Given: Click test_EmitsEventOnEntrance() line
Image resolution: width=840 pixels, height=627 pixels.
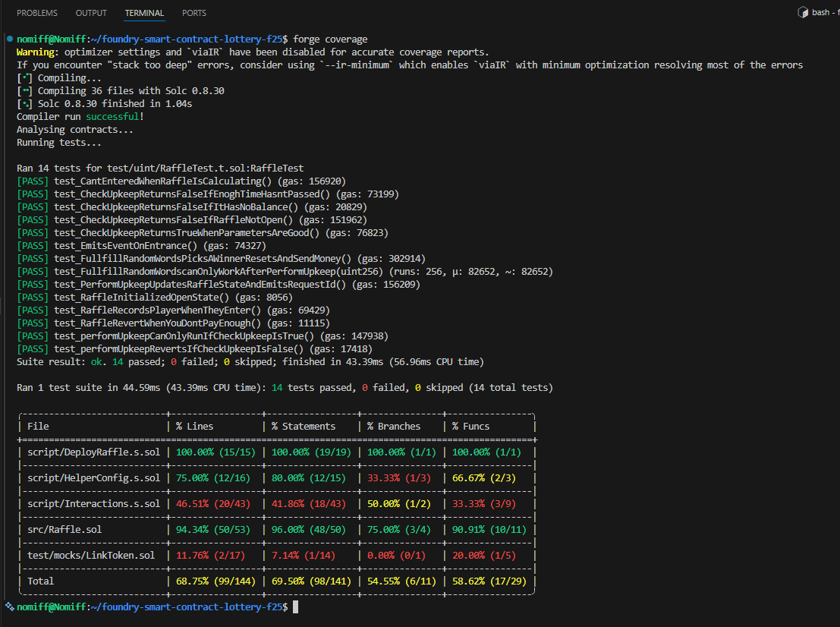Looking at the screenshot, I should [x=141, y=245].
